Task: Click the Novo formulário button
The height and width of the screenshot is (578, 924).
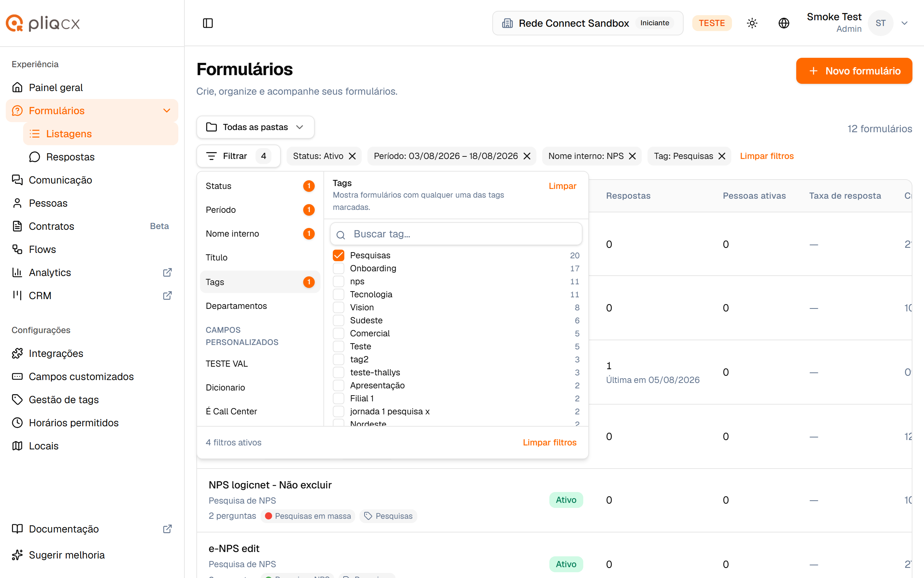Action: click(854, 71)
